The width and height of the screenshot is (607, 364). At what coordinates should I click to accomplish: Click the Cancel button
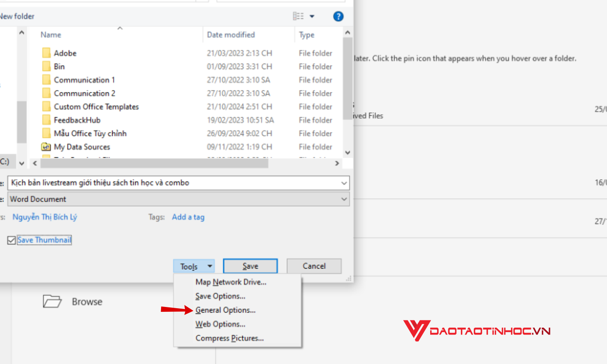click(x=314, y=266)
